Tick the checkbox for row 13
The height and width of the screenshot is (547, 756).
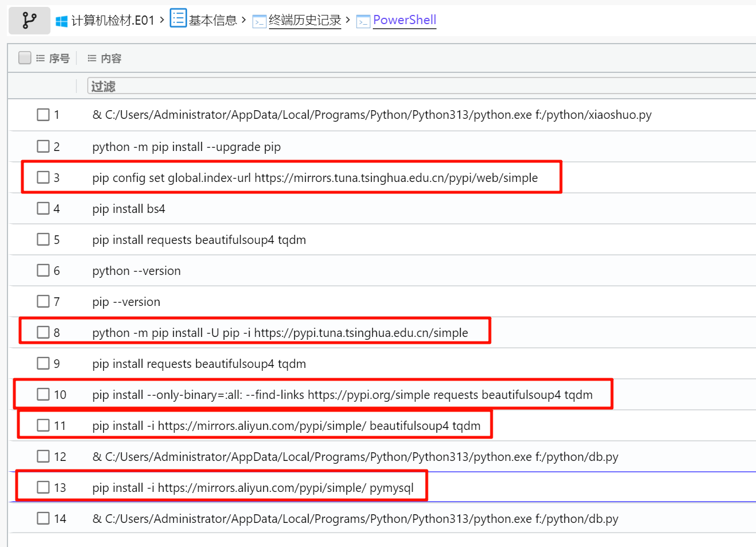pos(43,487)
